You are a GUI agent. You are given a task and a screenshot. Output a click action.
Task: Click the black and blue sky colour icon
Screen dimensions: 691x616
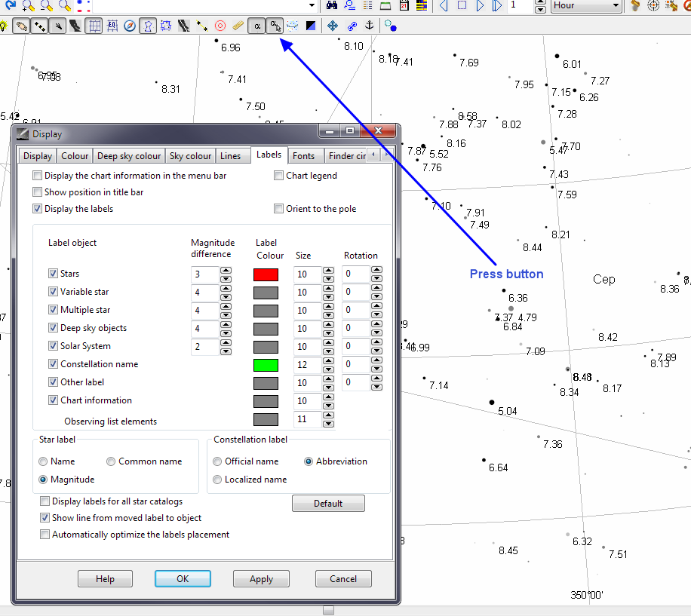(311, 26)
